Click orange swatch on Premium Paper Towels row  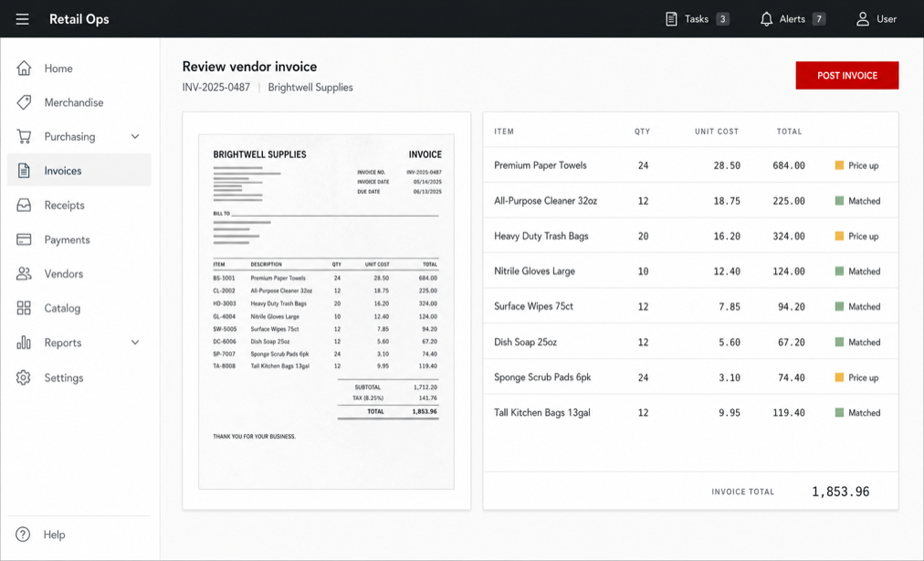click(839, 165)
